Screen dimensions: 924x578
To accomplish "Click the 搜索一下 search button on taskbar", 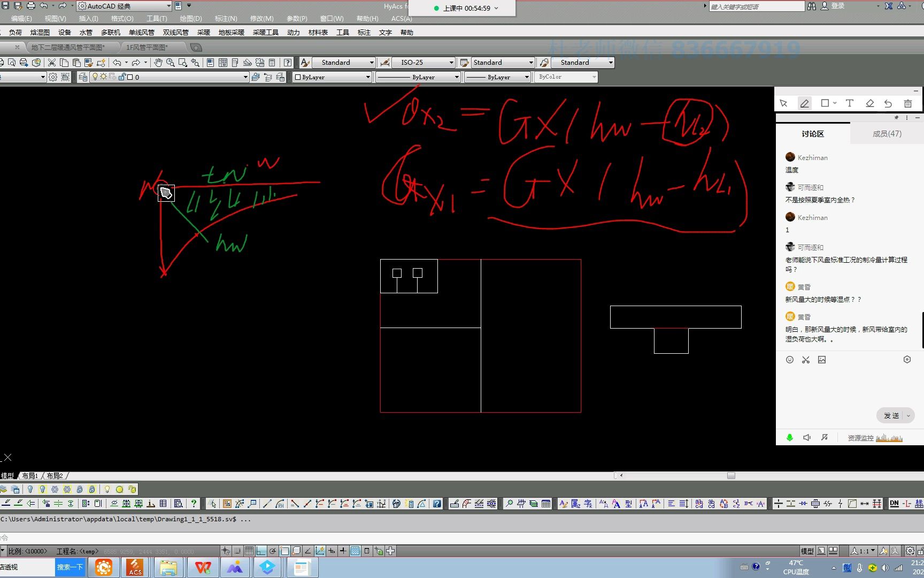I will pos(70,567).
